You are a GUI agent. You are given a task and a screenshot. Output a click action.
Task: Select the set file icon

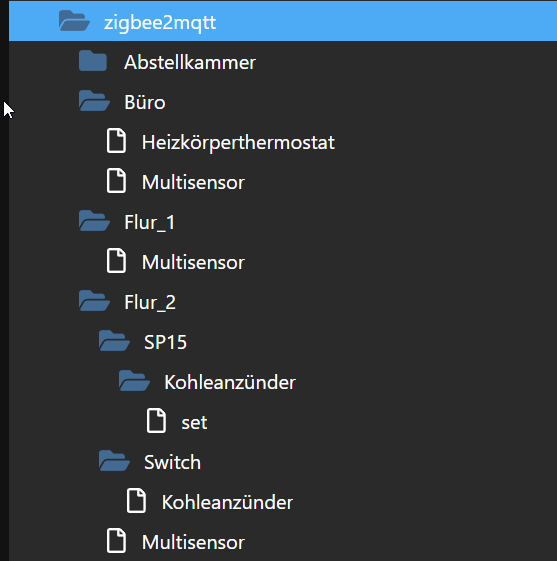pyautogui.click(x=156, y=421)
